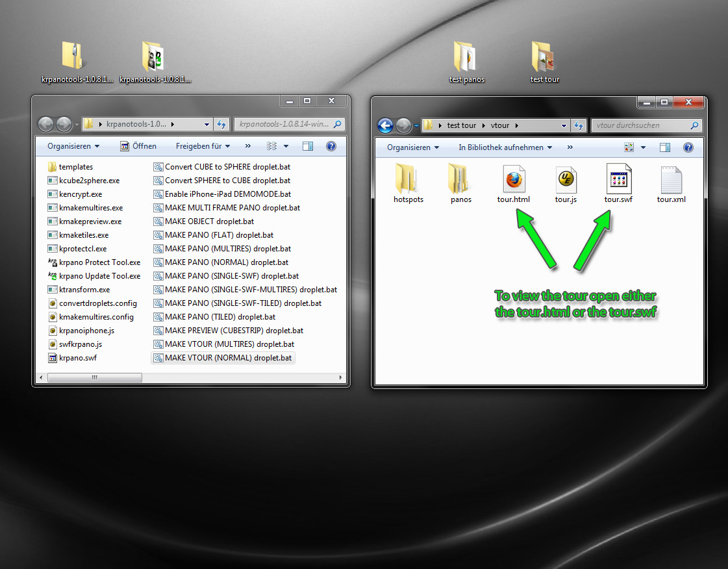Click krpanotools-1.0... breadcrumb segment
728x569 pixels.
point(136,124)
